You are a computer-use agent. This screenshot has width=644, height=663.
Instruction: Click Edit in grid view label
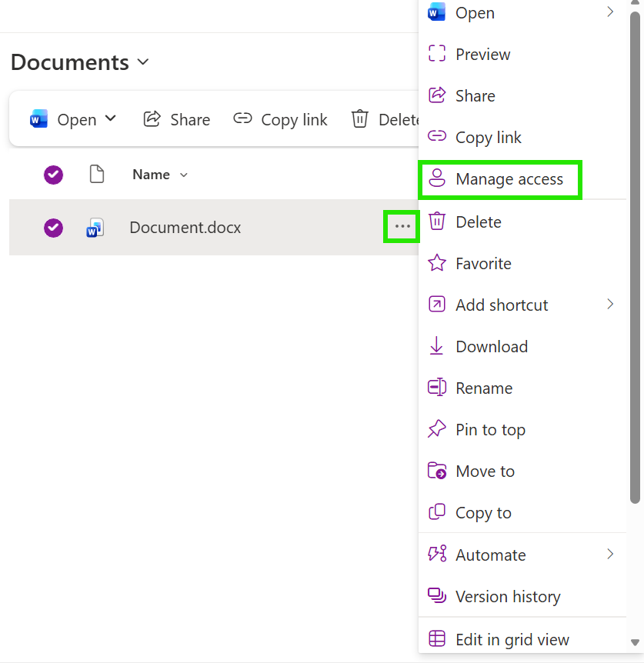(512, 639)
